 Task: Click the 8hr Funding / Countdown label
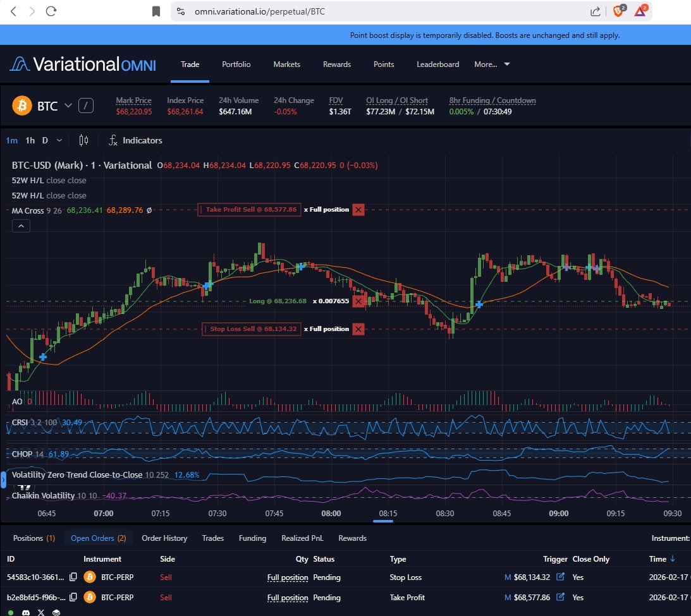pyautogui.click(x=492, y=100)
